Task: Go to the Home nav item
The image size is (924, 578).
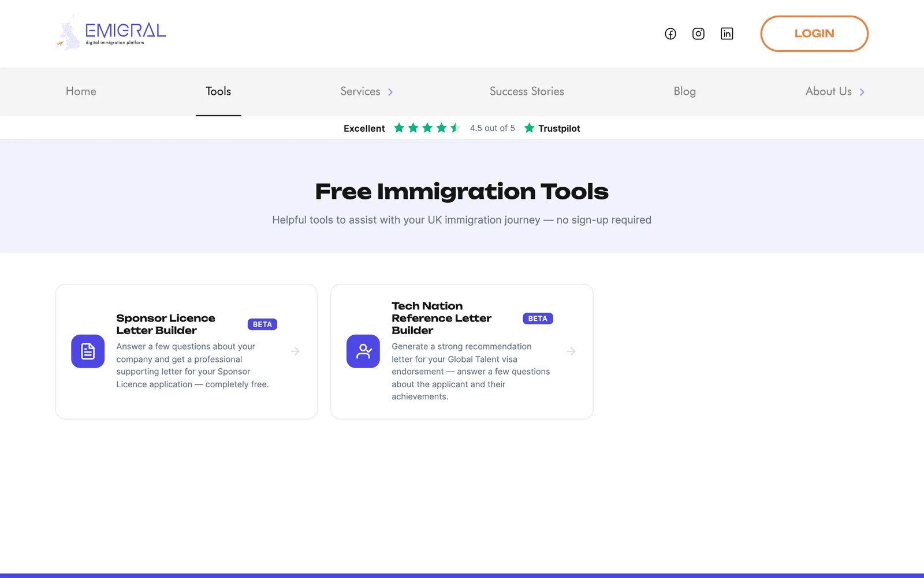Action: [x=81, y=91]
